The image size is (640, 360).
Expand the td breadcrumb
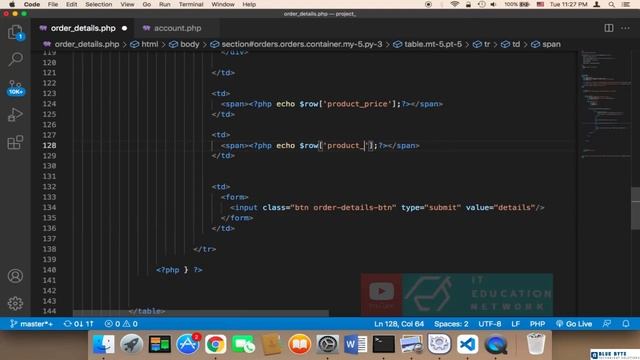(511, 44)
